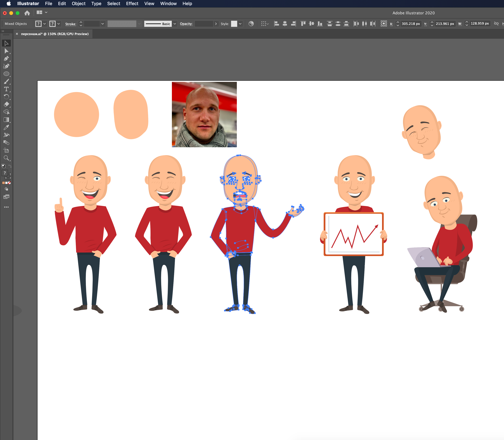Open the Object menu
This screenshot has width=504, height=440.
point(79,4)
